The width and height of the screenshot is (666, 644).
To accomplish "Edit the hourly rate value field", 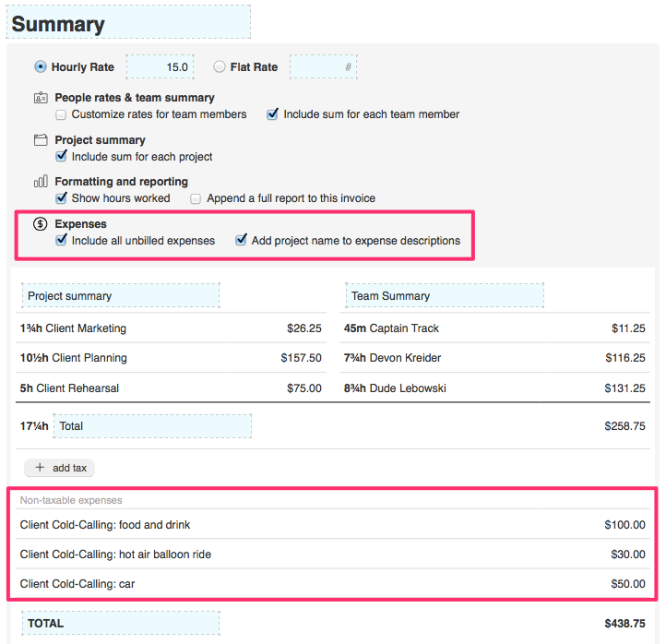I will [160, 67].
